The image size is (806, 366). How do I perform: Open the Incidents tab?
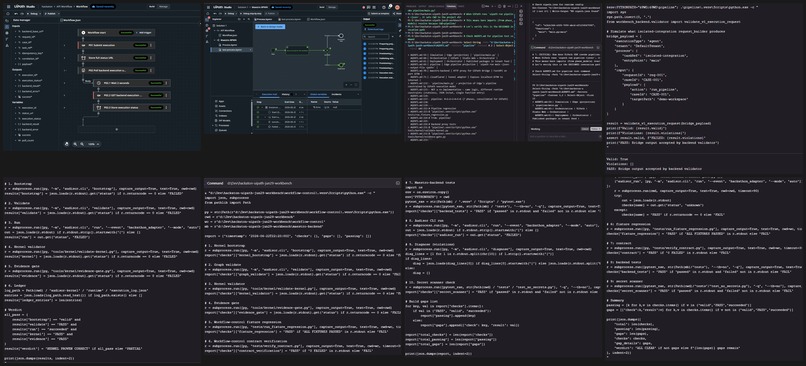coord(336,95)
